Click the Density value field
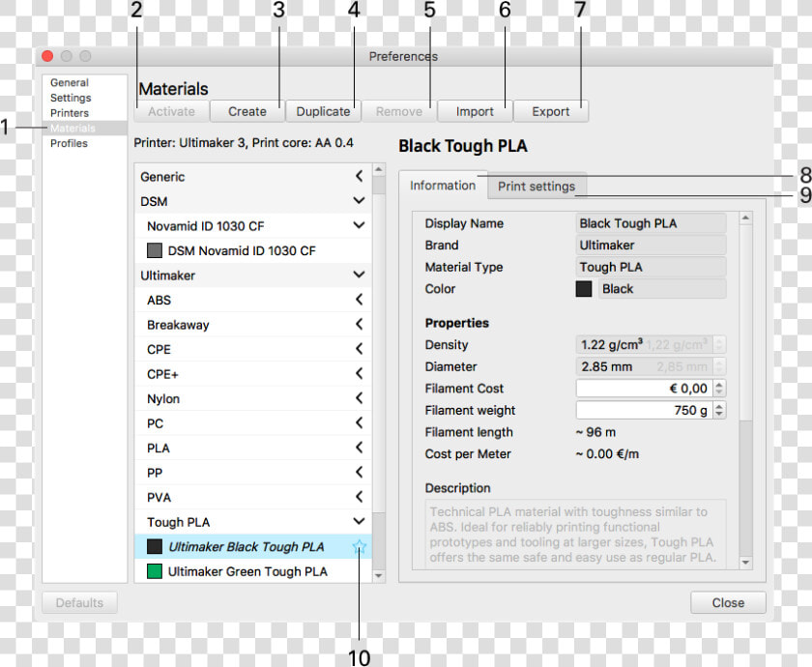812x667 pixels. [x=645, y=344]
